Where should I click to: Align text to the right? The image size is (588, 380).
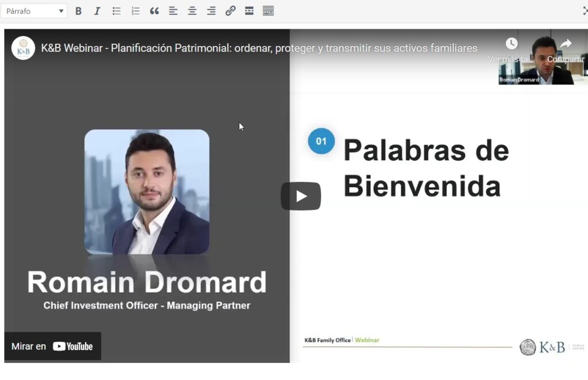click(x=211, y=11)
